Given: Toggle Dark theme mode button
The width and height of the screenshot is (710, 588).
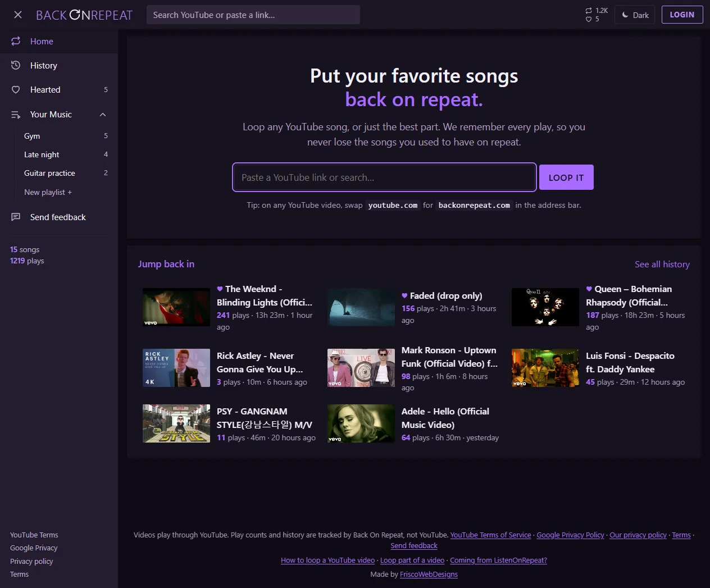Looking at the screenshot, I should (x=635, y=15).
